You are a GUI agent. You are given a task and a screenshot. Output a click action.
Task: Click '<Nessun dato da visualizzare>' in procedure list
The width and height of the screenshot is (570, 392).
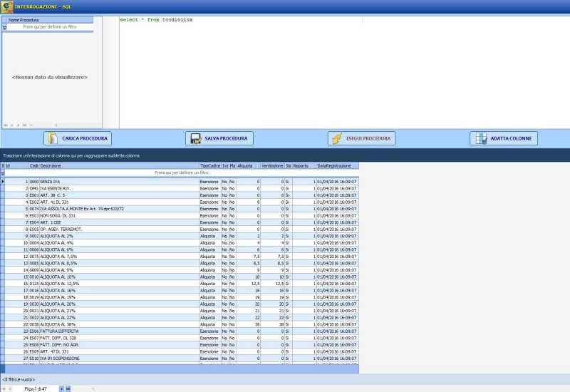[50, 77]
